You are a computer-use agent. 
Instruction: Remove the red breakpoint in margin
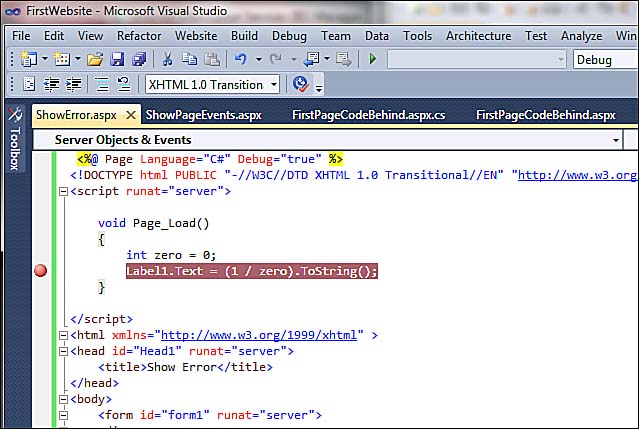click(40, 271)
